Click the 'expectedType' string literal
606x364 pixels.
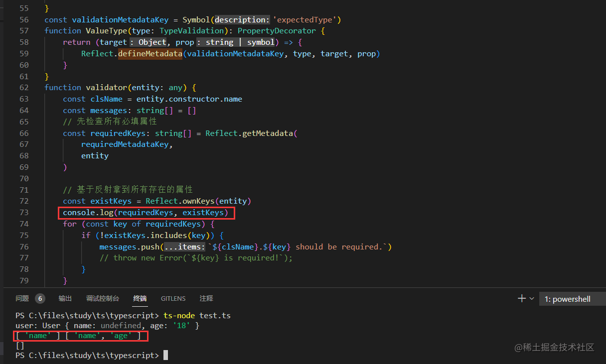[x=304, y=20]
